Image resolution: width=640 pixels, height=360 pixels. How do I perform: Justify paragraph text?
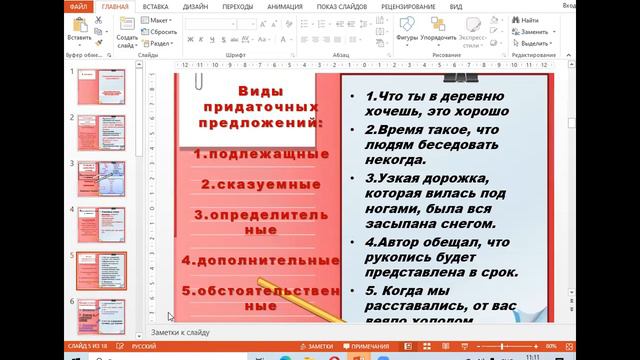(x=338, y=40)
